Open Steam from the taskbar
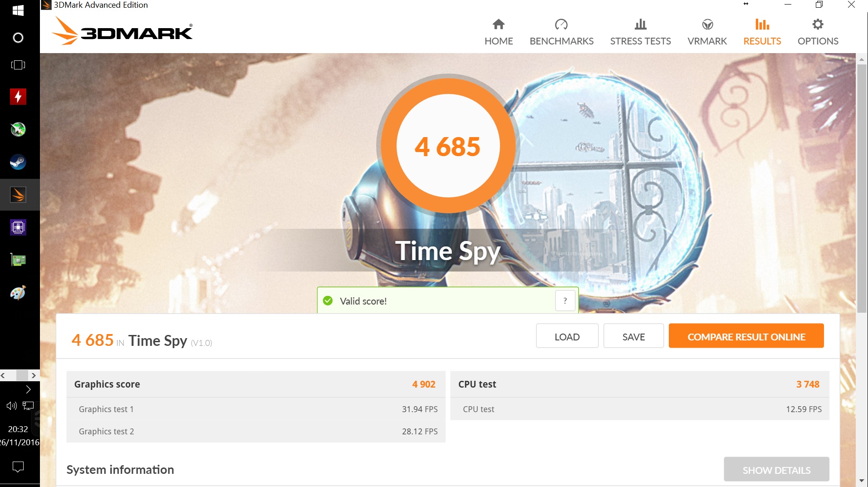868x487 pixels. (x=18, y=162)
